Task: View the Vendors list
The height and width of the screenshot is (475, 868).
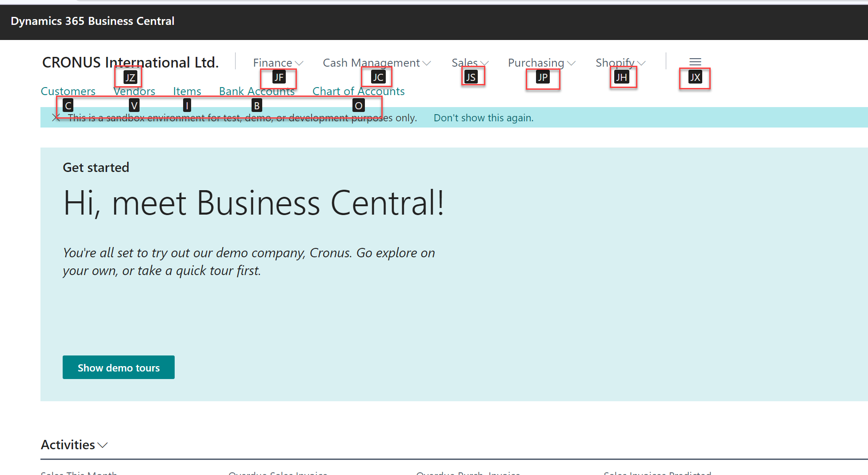Action: [134, 91]
